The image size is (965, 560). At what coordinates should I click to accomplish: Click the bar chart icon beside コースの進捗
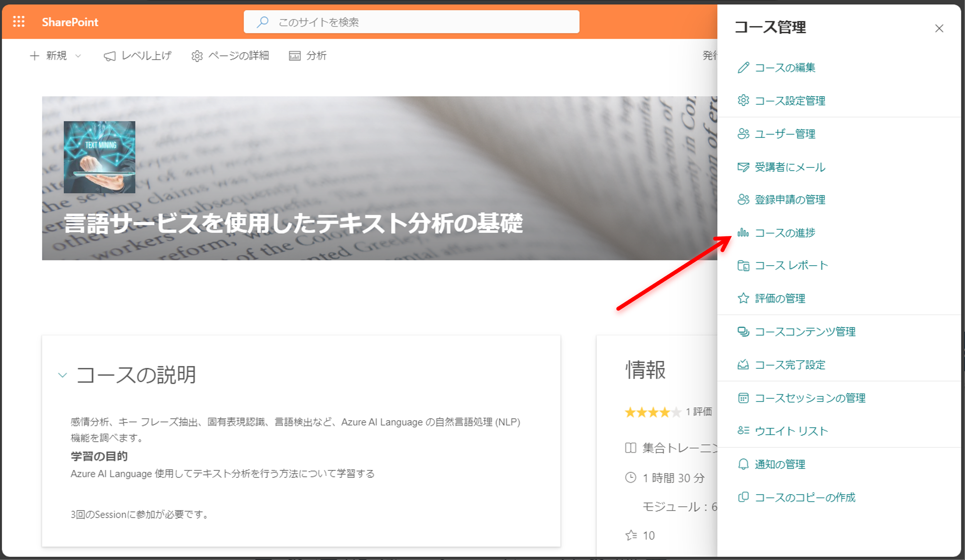tap(743, 232)
